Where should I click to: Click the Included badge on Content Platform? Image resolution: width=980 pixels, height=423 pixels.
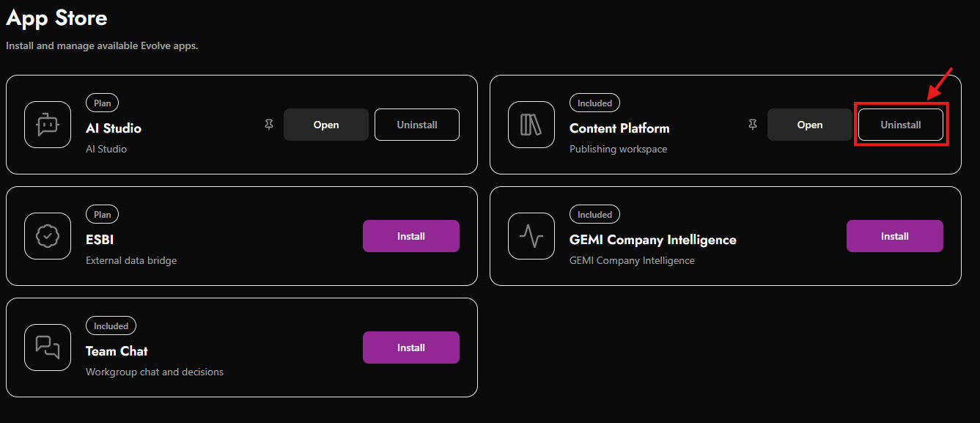point(594,103)
